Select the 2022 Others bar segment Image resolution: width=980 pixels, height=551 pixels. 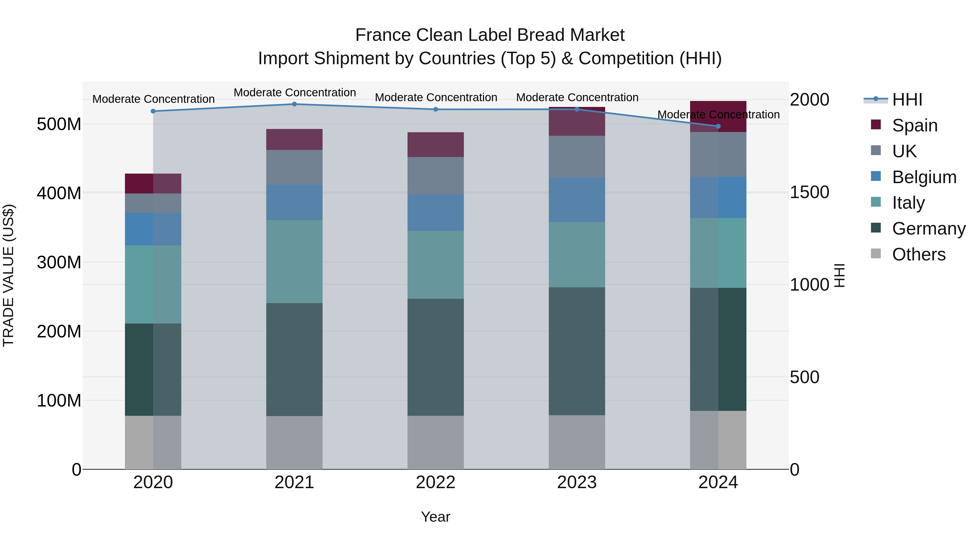[x=436, y=443]
